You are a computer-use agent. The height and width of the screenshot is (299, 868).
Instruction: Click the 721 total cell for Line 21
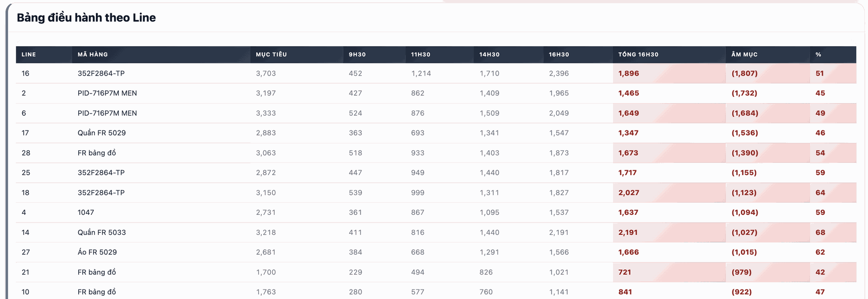[625, 272]
